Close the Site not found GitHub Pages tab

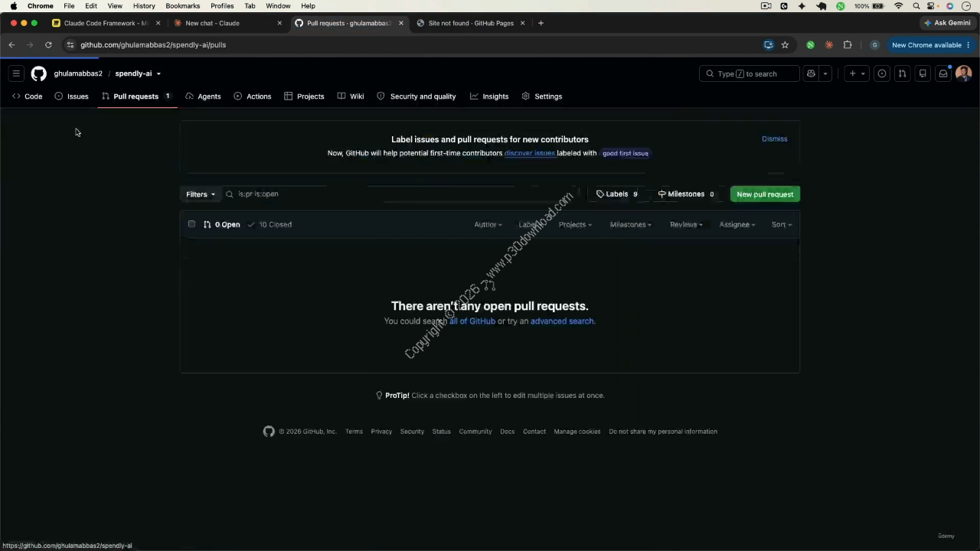click(x=523, y=23)
